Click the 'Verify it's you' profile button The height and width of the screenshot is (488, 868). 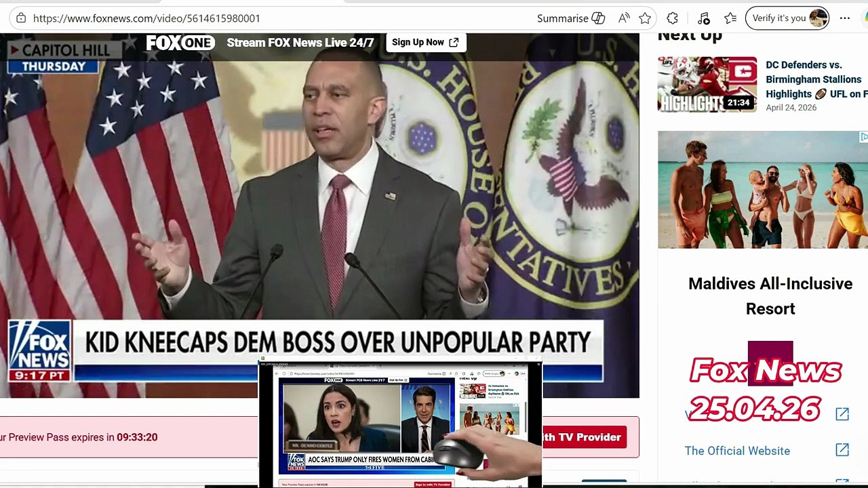[787, 18]
